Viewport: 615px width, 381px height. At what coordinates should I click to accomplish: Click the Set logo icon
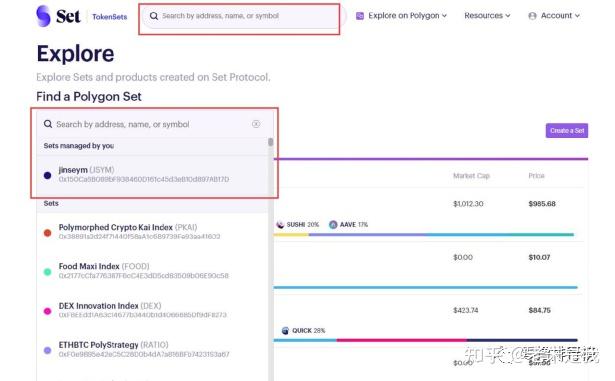(43, 16)
